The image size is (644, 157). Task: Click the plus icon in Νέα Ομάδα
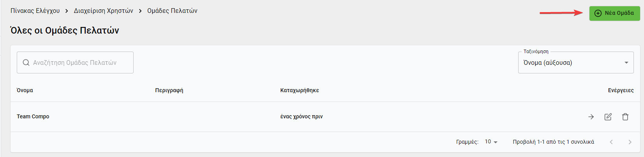pyautogui.click(x=598, y=13)
